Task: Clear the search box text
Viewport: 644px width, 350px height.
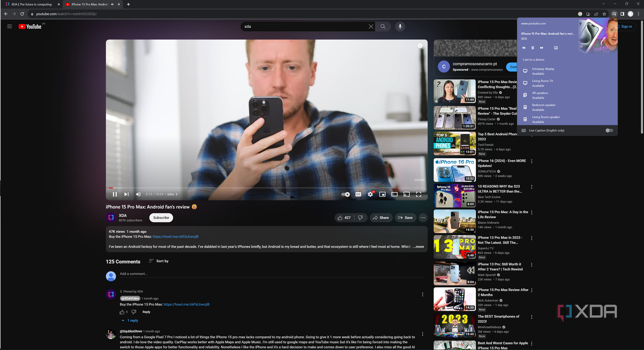Action: [371, 27]
